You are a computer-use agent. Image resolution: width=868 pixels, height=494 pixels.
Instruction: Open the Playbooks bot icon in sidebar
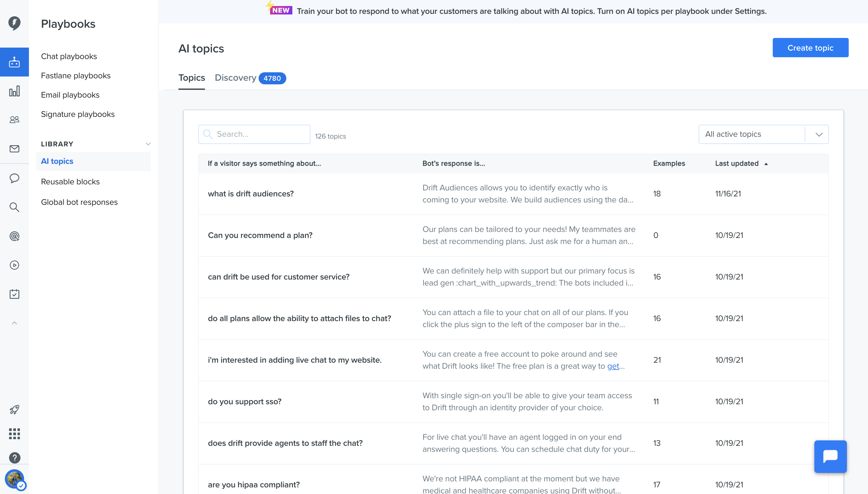click(x=14, y=62)
